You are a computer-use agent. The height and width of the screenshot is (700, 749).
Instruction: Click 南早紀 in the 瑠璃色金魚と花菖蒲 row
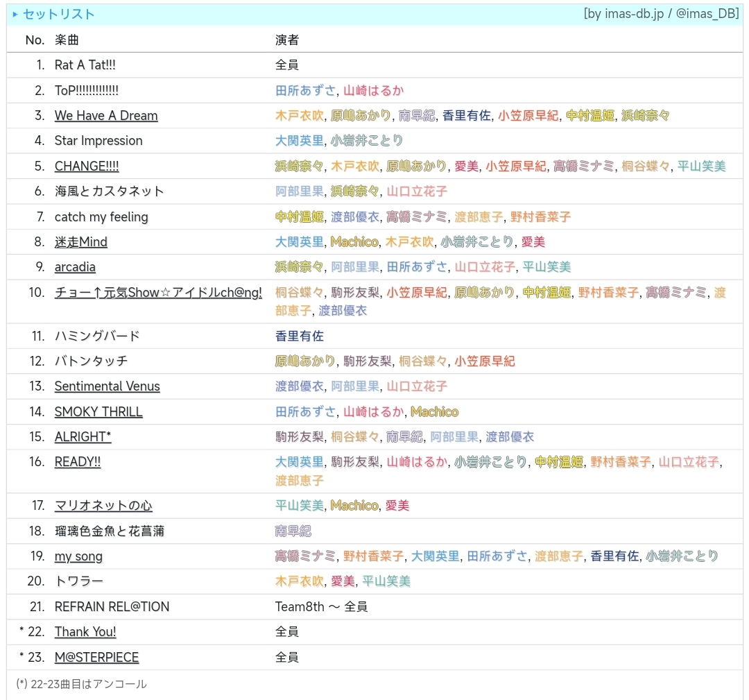pyautogui.click(x=293, y=531)
